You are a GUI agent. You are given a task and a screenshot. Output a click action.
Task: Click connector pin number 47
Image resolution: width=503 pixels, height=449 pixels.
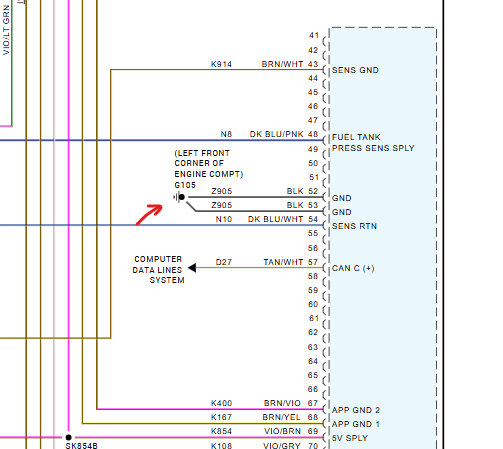[313, 120]
